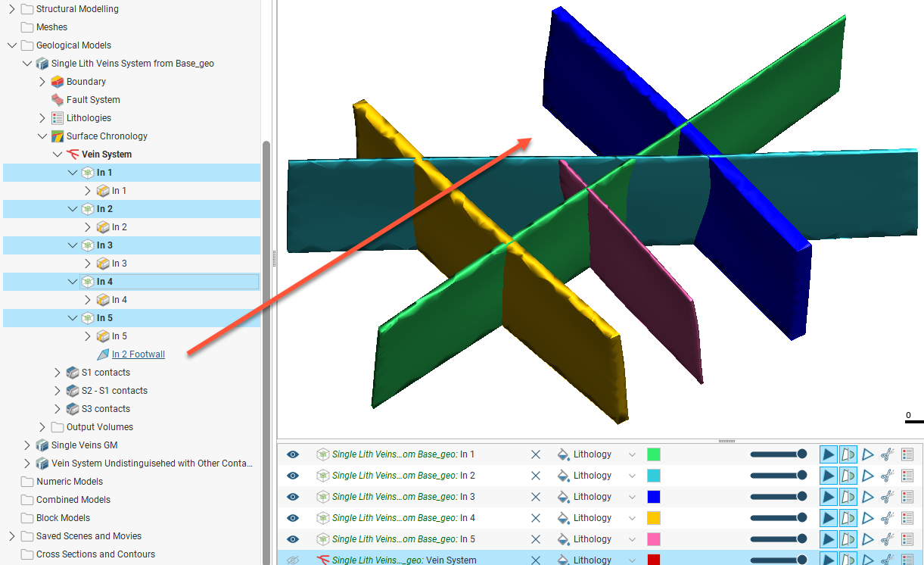Expand the S1 contacts node
Image resolution: width=924 pixels, height=565 pixels.
(58, 373)
